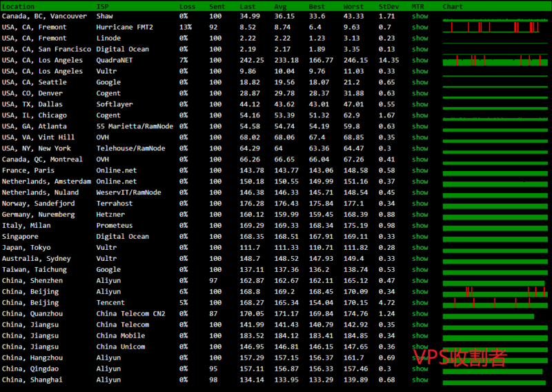Select the Singapore location row

click(19, 237)
